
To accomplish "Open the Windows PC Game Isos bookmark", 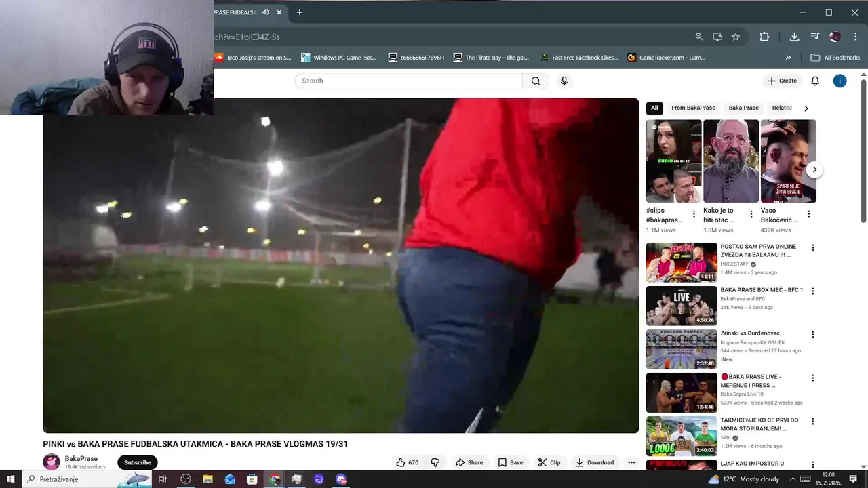I will [339, 58].
